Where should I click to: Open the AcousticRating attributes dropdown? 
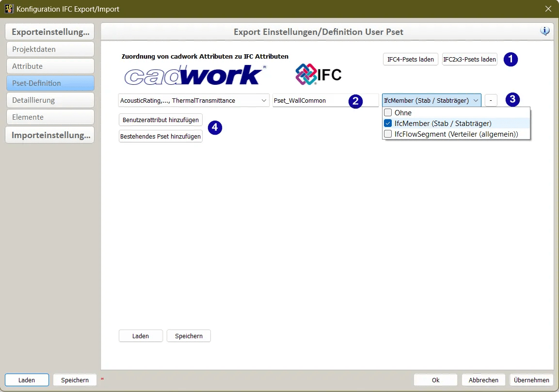(x=193, y=100)
